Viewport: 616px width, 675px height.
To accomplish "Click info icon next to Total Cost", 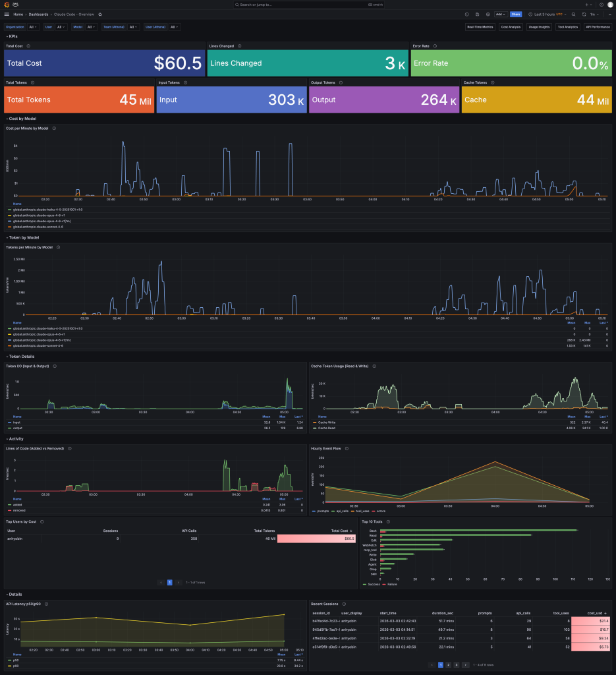I will pyautogui.click(x=28, y=46).
